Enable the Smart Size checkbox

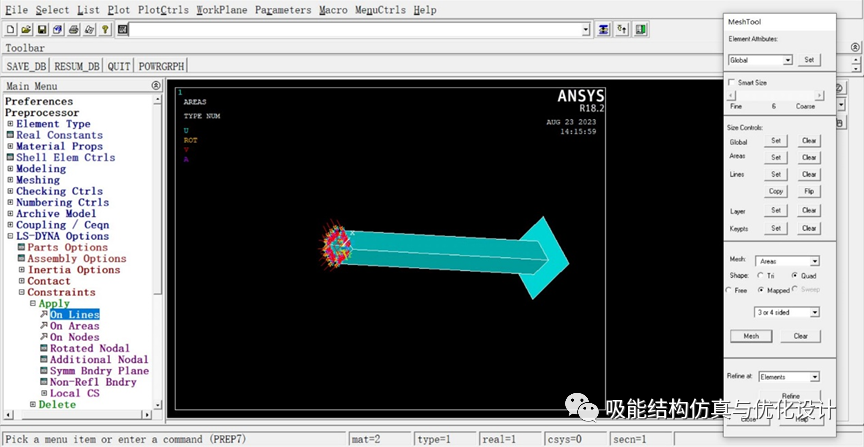pos(732,83)
